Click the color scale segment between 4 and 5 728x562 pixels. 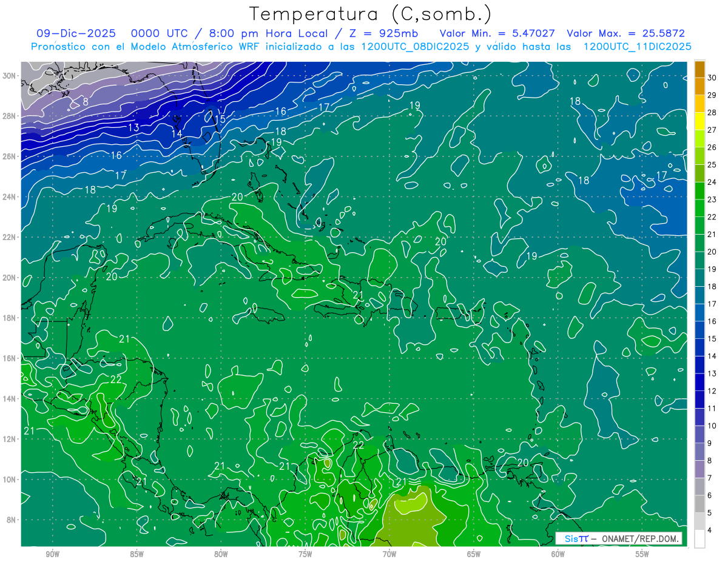point(699,522)
